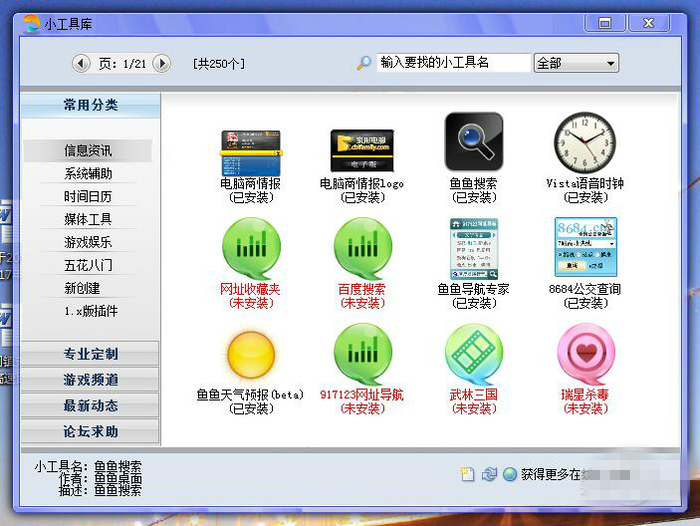Click the 作者: 鱼鱼桌面 info line
The image size is (700, 526).
pyautogui.click(x=100, y=479)
